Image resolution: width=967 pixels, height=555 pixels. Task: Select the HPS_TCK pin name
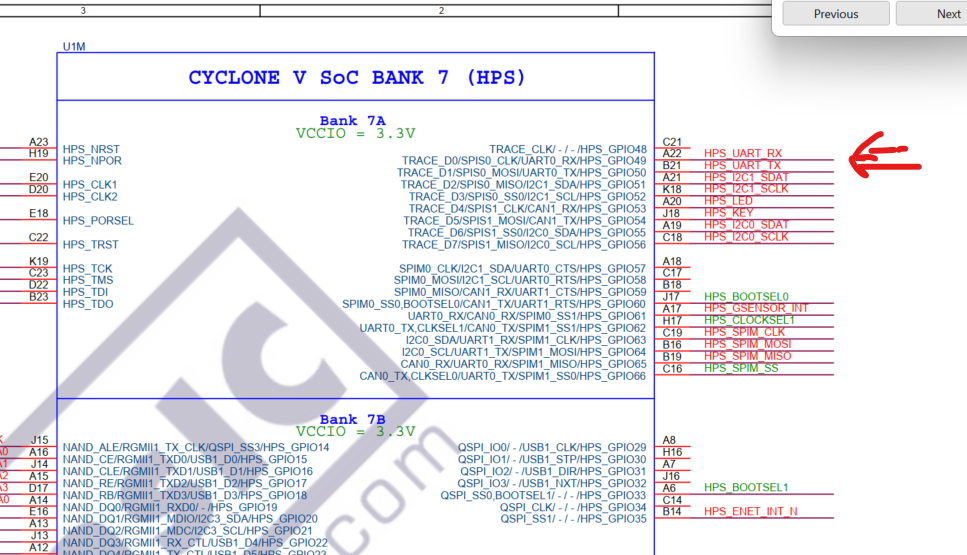click(88, 269)
